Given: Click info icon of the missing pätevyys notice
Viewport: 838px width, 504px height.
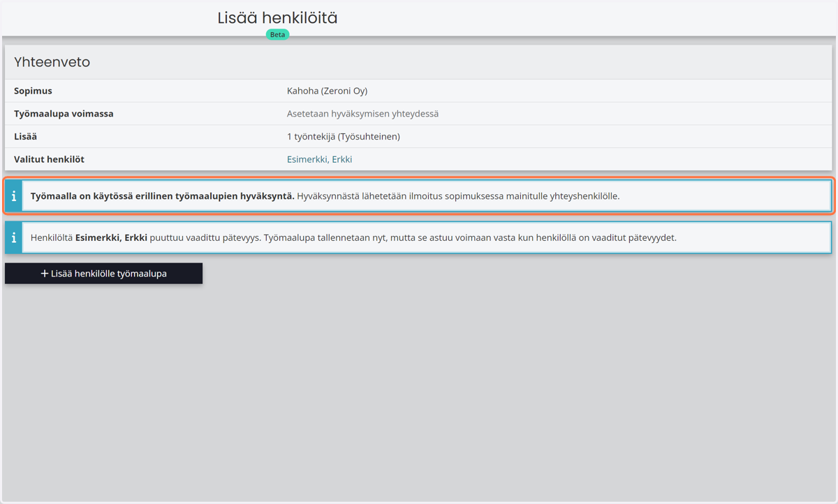Looking at the screenshot, I should pos(14,237).
